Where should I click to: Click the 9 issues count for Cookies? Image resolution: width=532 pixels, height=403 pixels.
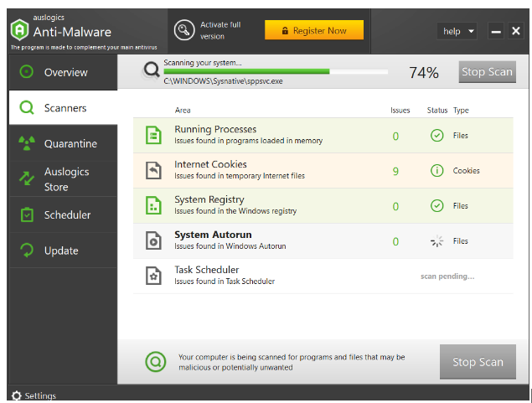(x=395, y=171)
